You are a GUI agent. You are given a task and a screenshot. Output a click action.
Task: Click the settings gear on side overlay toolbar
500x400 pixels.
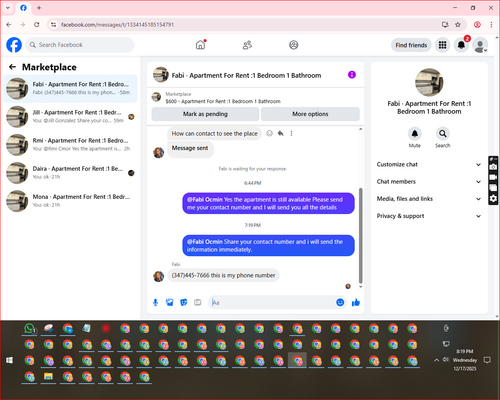pyautogui.click(x=493, y=199)
